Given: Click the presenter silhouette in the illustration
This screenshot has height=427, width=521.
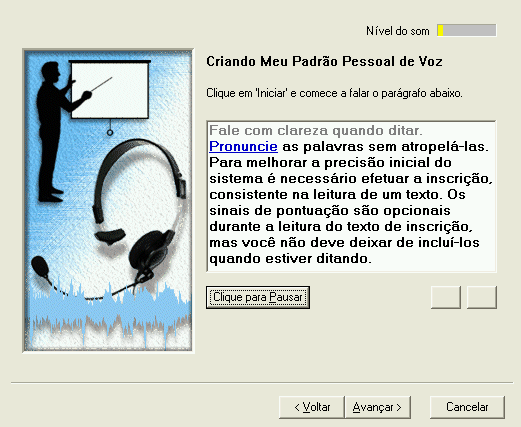Looking at the screenshot, I should click(55, 132).
